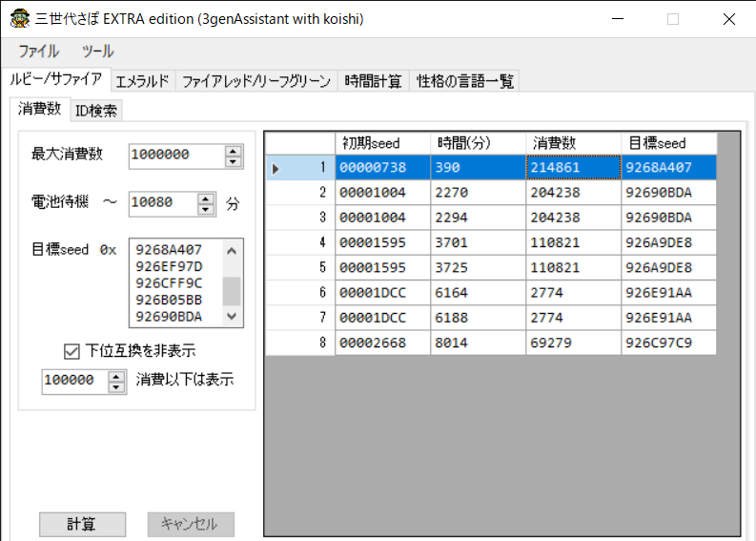Switch to the ファイアレッド/リーフグリーン tab
The height and width of the screenshot is (541, 756).
click(256, 81)
